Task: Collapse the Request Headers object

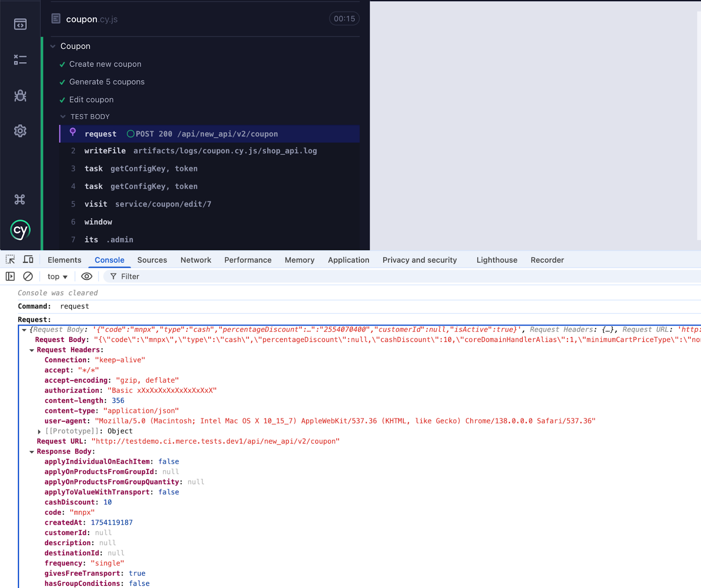Action: point(32,350)
